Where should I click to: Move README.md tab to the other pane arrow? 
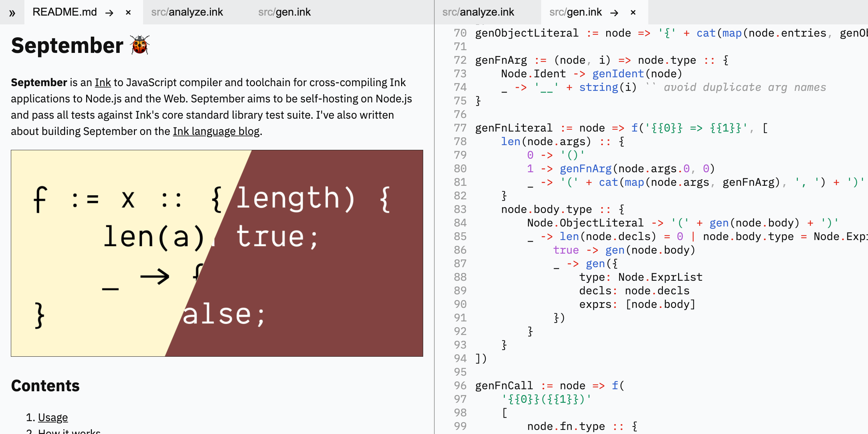coord(109,13)
